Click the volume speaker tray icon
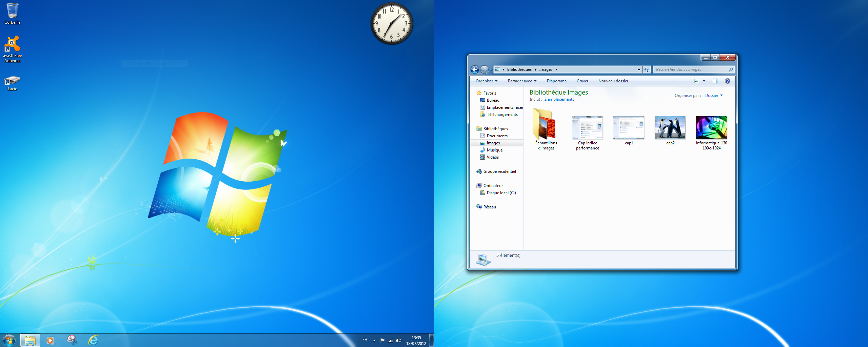Viewport: 868px width, 347px height. 399,341
